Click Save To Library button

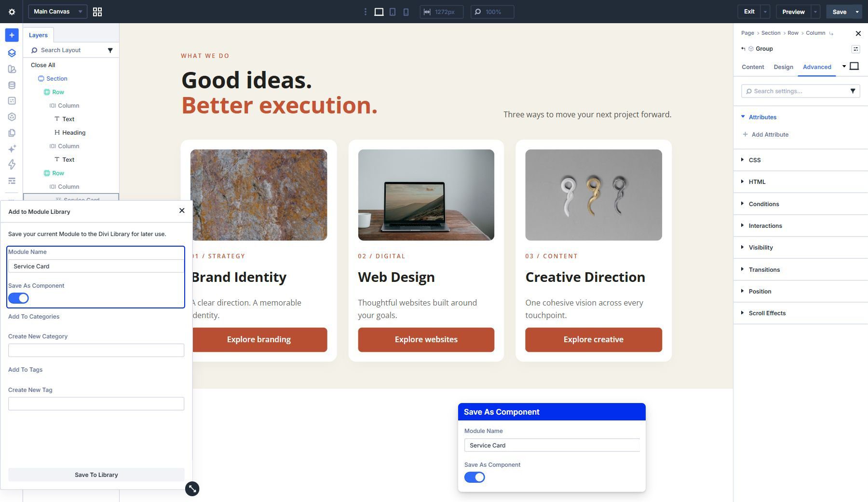click(x=96, y=474)
